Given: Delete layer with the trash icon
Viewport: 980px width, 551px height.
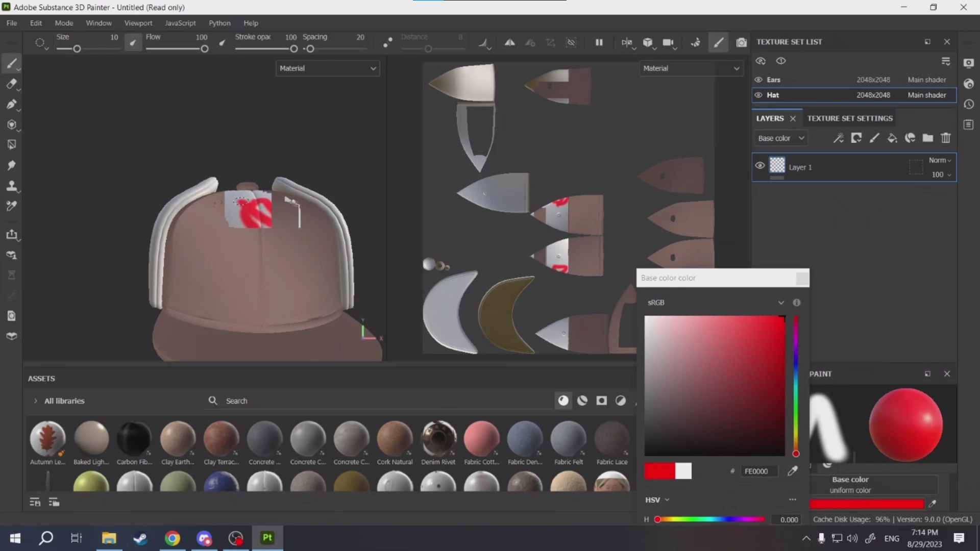Looking at the screenshot, I should click(946, 138).
